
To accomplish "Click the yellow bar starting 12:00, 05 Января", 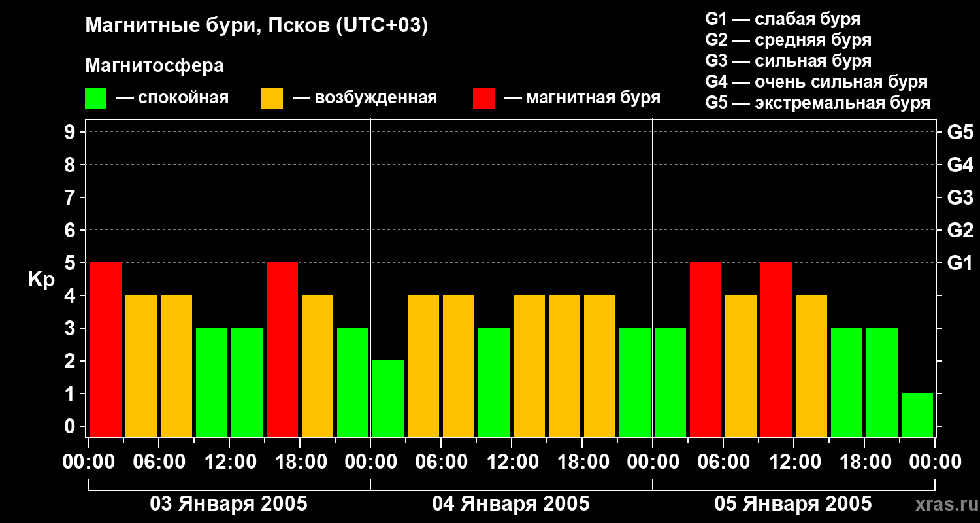I will tap(811, 365).
